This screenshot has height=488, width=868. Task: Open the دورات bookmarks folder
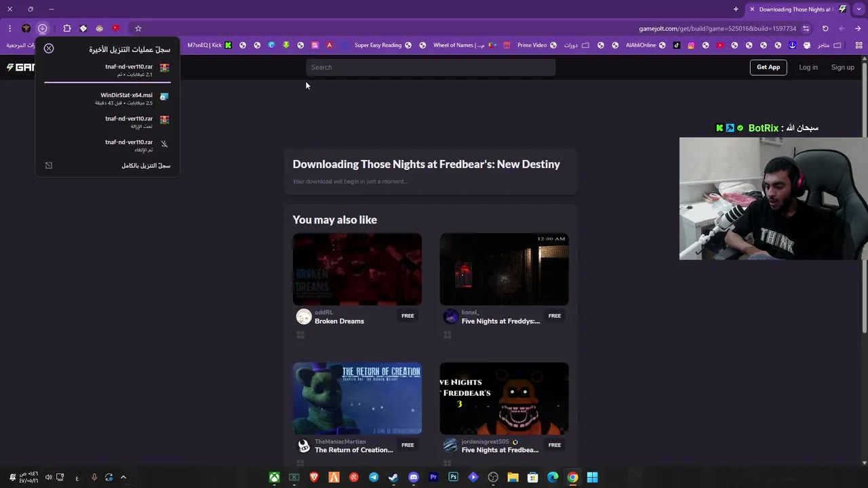pyautogui.click(x=576, y=45)
